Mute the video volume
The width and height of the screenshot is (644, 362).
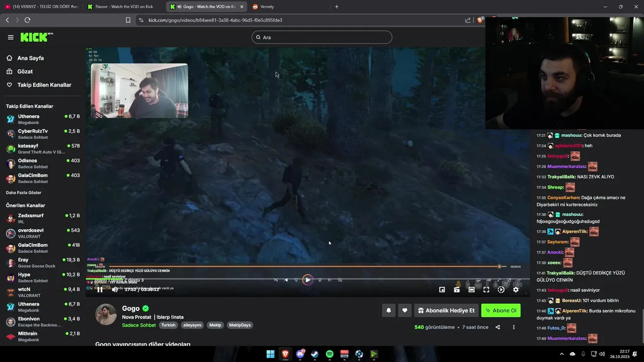115,289
